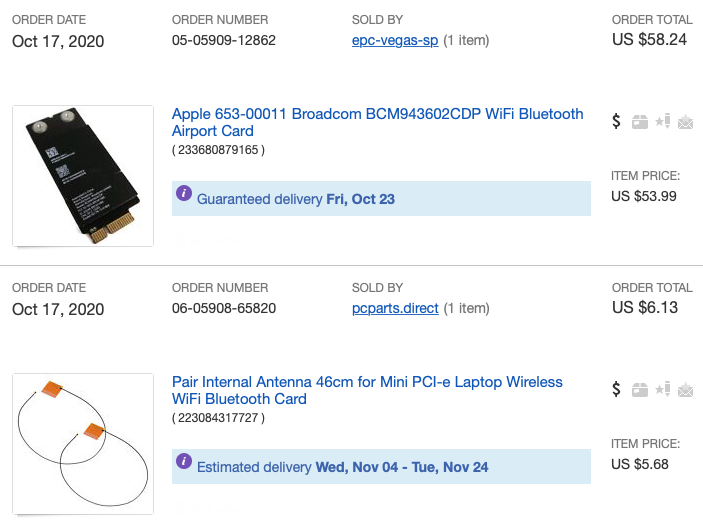Select item number 223084317727 text
The width and height of the screenshot is (703, 525).
218,418
